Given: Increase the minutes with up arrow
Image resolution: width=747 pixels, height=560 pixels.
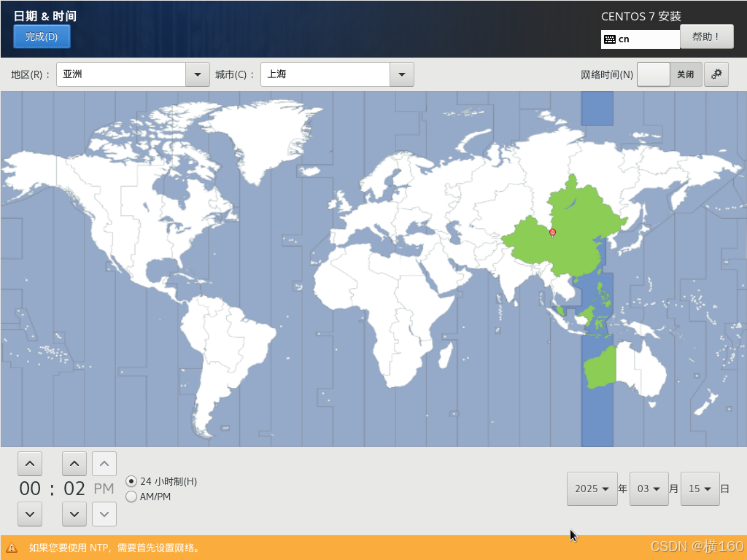Looking at the screenshot, I should (74, 464).
